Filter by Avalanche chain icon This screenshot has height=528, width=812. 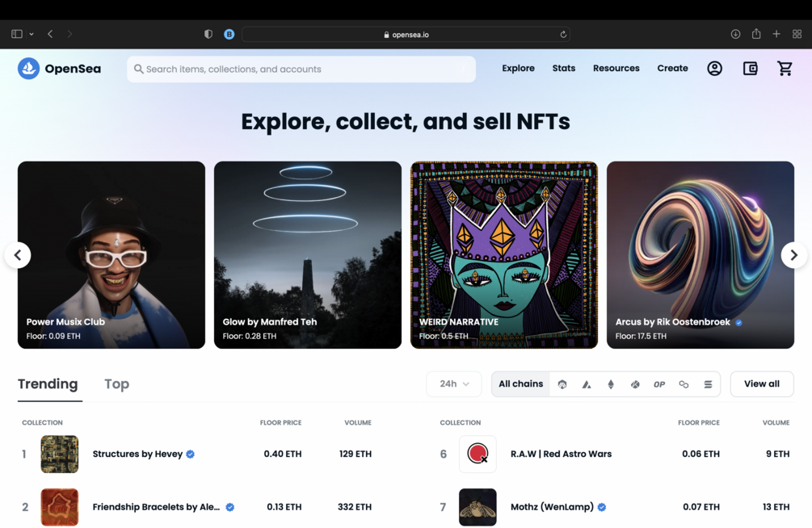coord(587,384)
